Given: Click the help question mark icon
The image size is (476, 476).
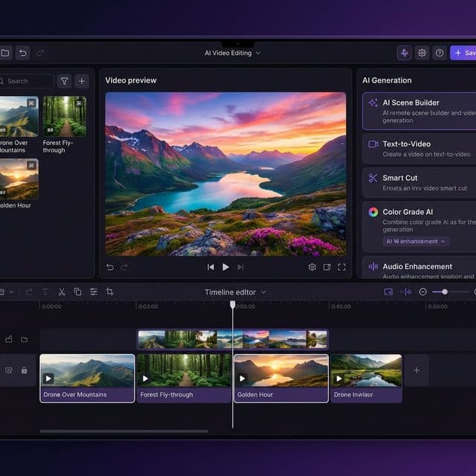Looking at the screenshot, I should click(x=440, y=53).
